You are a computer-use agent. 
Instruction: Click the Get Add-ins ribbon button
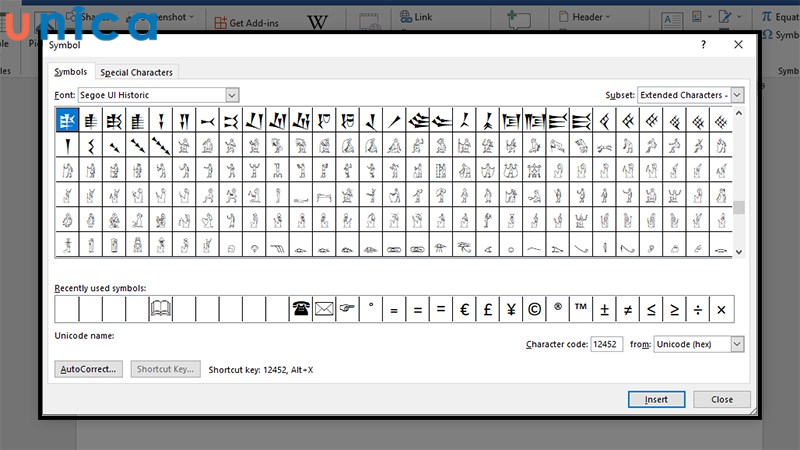point(247,22)
